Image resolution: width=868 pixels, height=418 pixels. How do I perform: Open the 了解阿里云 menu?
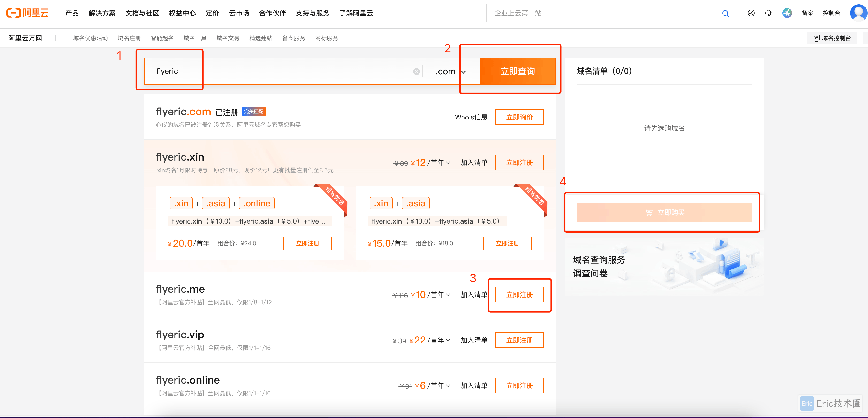pos(356,13)
